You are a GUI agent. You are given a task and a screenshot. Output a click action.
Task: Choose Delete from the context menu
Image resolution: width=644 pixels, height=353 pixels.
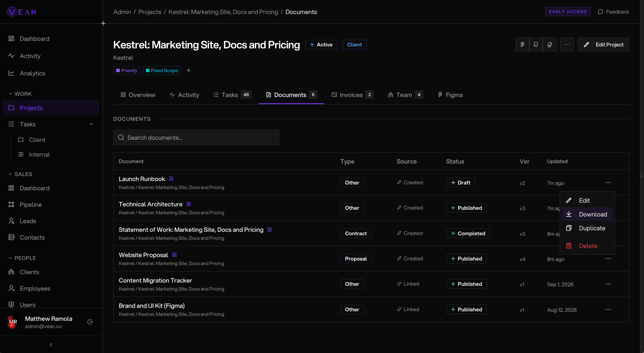[x=587, y=246]
